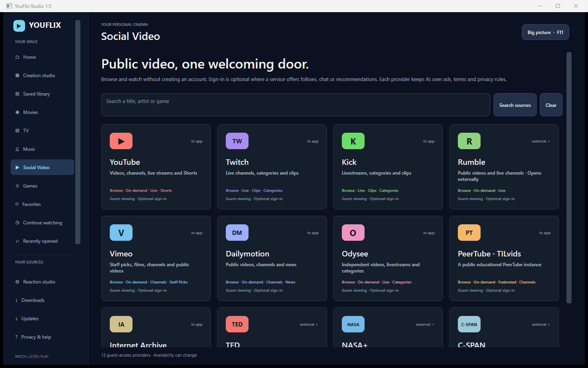Click the Dailymotion DM icon
Viewport: 588px width, 368px height.
[x=237, y=233]
